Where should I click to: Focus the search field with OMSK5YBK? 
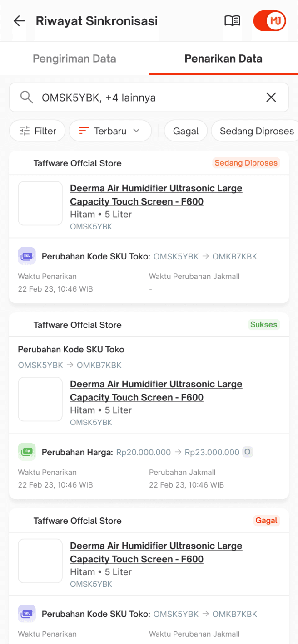(149, 97)
